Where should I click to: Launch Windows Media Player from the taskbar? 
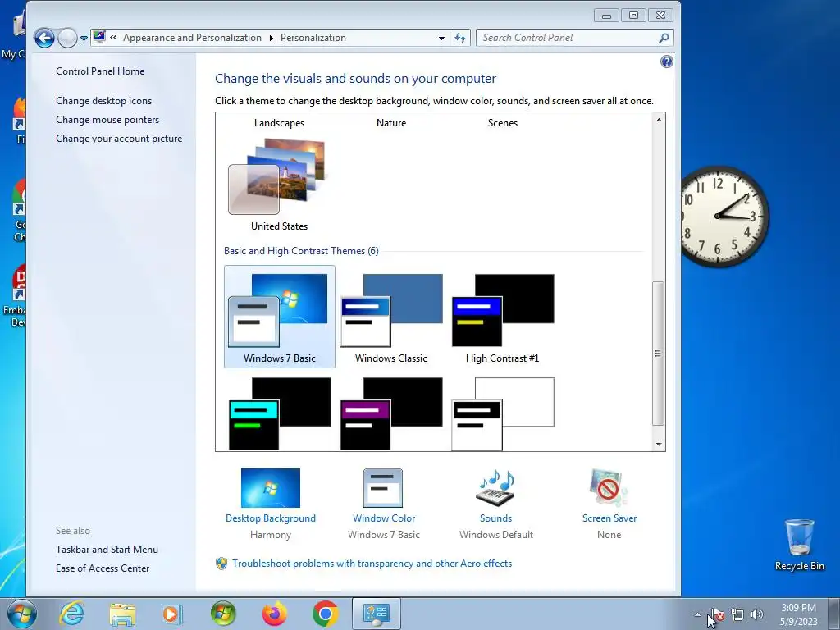tap(172, 614)
